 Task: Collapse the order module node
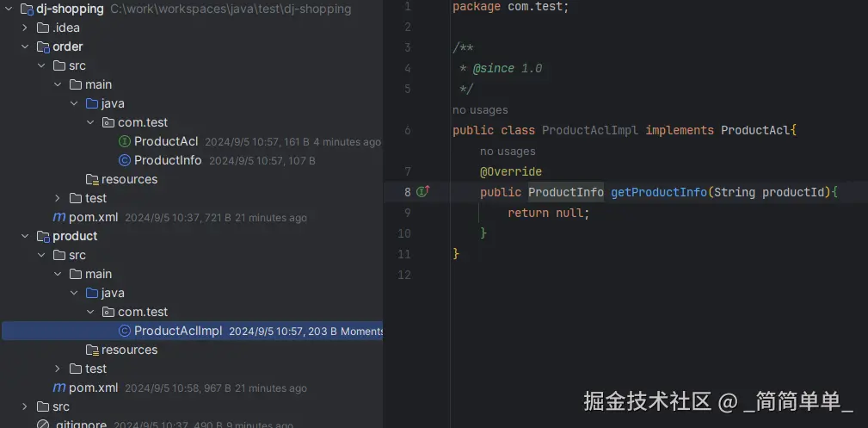tap(24, 47)
